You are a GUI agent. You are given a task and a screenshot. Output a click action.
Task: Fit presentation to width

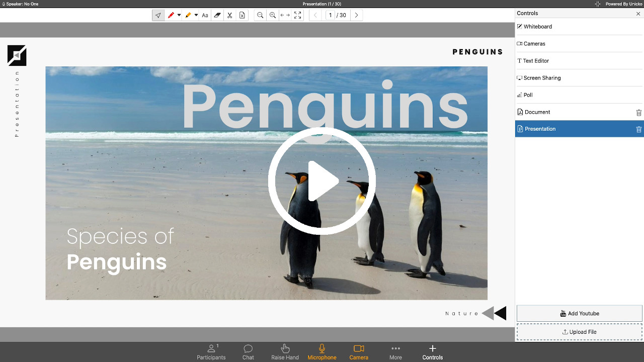[x=285, y=15]
